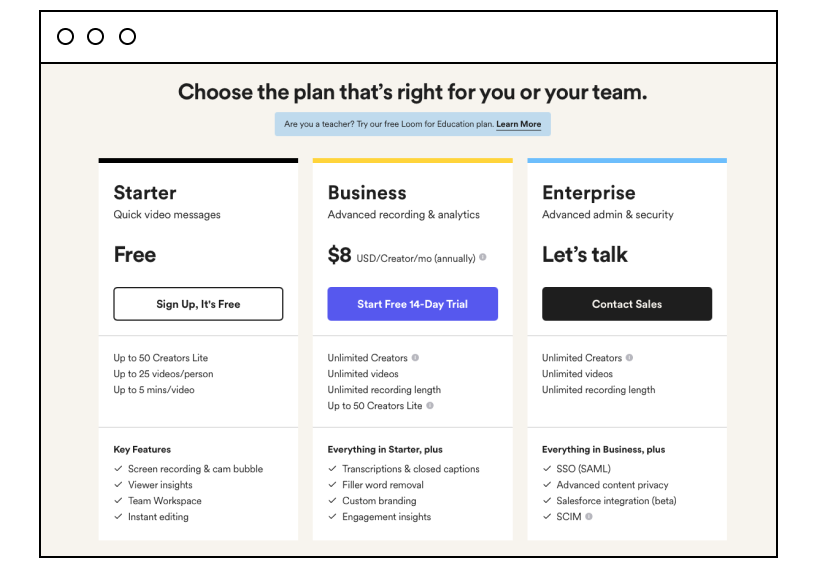Start the Free 14-Day Trial
The image size is (818, 568).
[412, 304]
